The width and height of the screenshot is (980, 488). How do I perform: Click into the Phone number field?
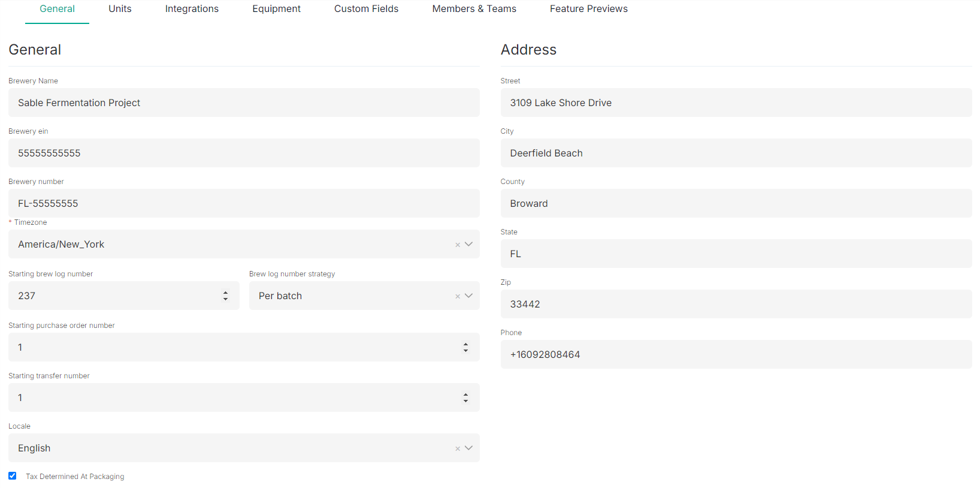pos(736,354)
